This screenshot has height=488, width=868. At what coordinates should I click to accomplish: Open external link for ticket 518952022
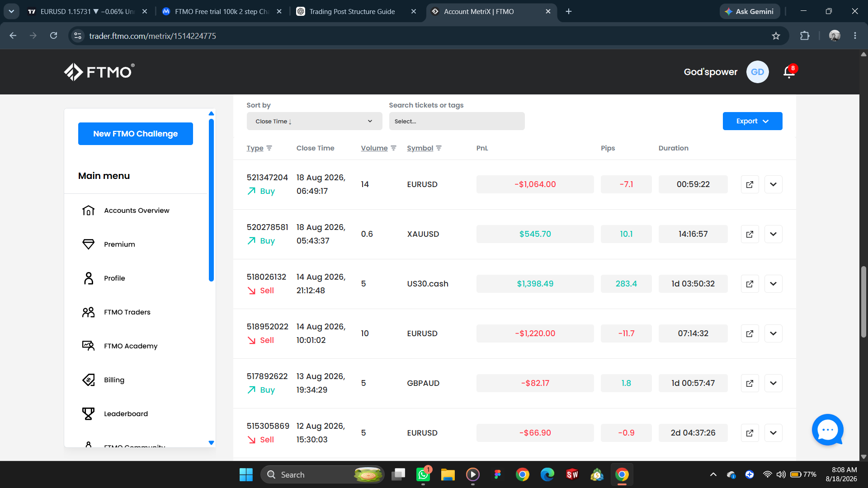[750, 333]
